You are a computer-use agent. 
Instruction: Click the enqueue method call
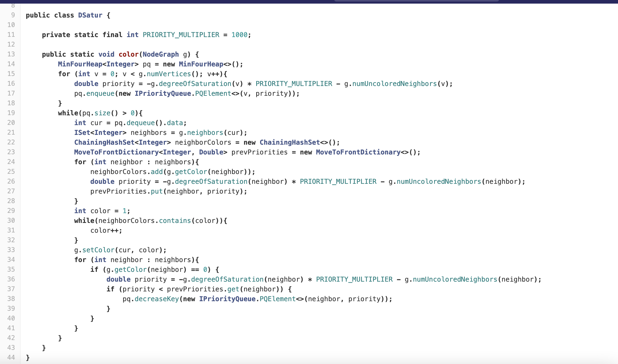pyautogui.click(x=100, y=93)
